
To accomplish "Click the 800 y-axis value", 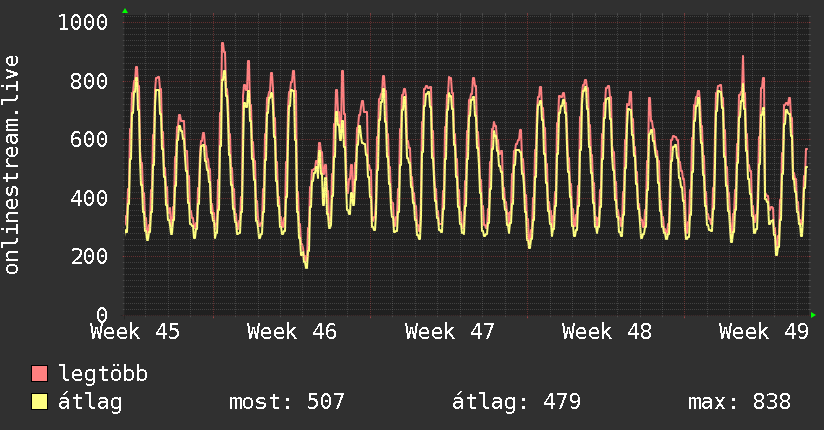I will pos(89,81).
